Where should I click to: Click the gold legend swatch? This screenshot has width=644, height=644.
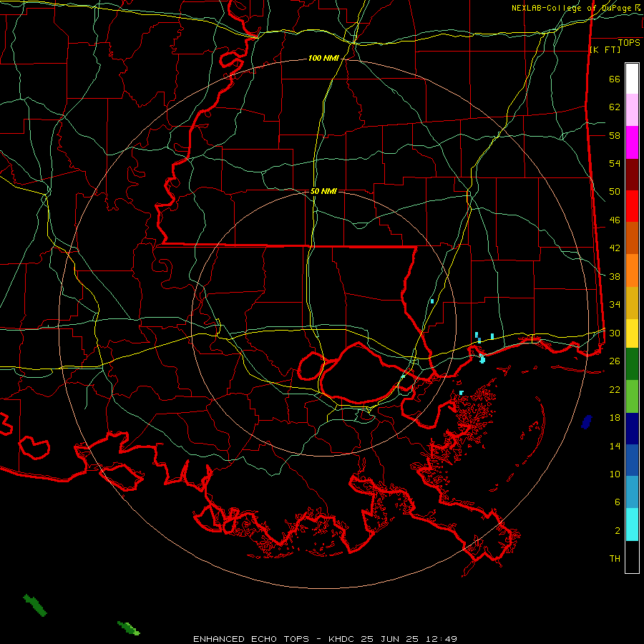(x=632, y=303)
